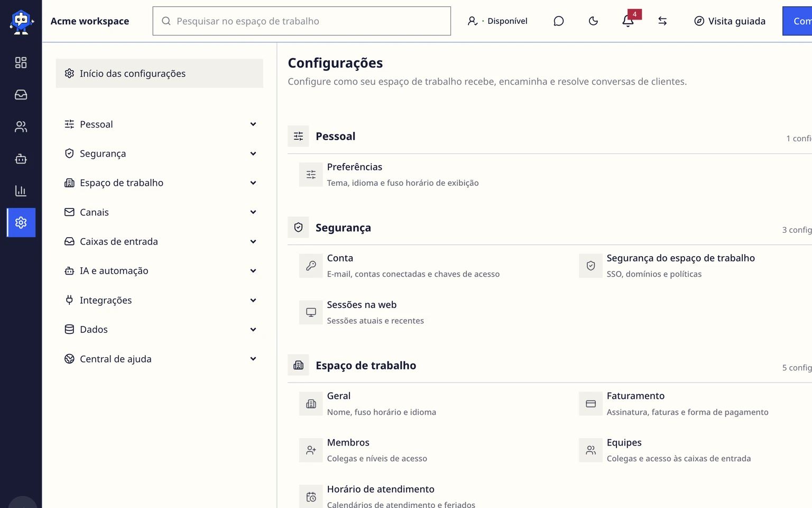
Task: Open the bot automation icon in sidebar
Action: pos(21,159)
